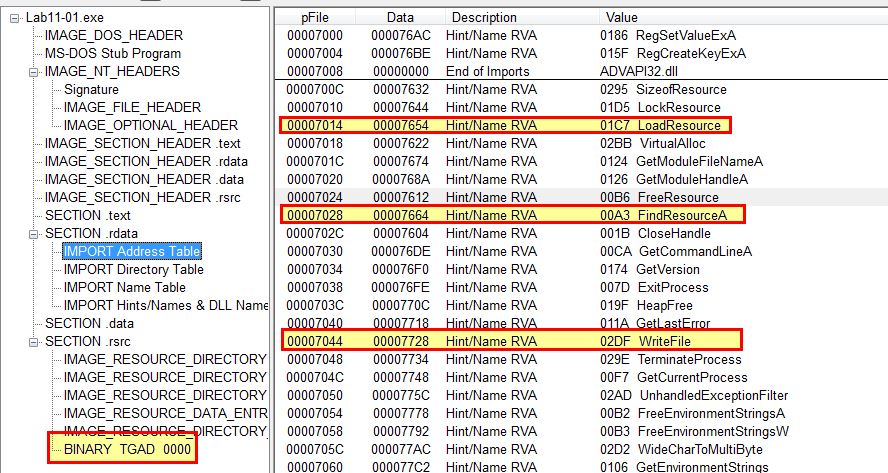Open IMPORT Name Table
Screen dimensions: 888x473
click(125, 287)
